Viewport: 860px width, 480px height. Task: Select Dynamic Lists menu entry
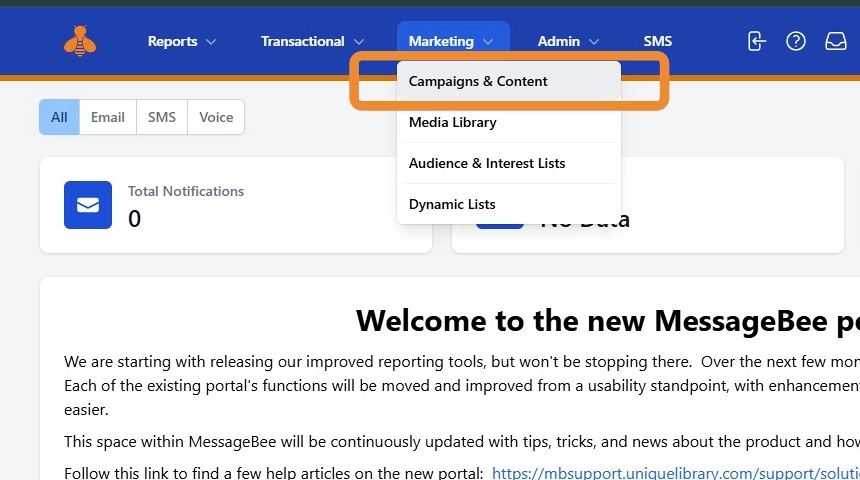(x=509, y=204)
